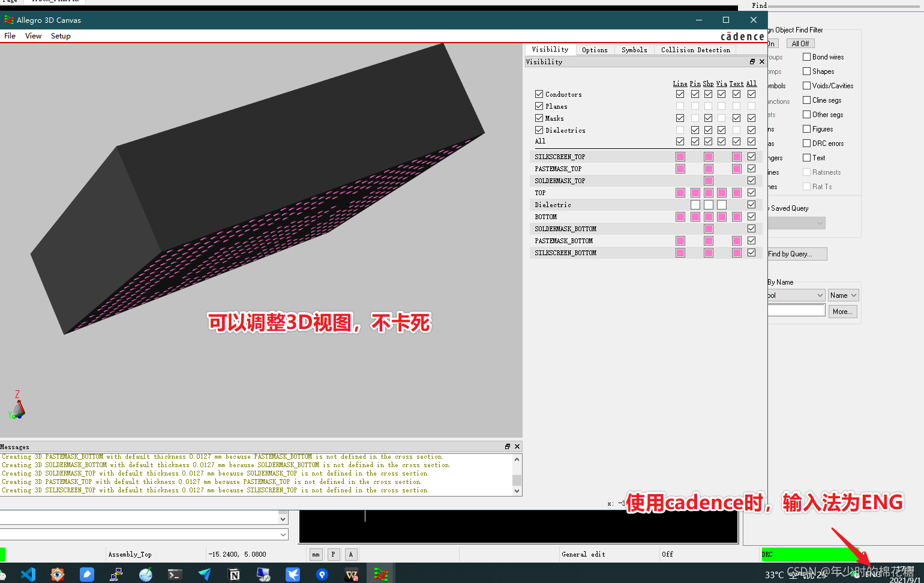Click the SILKSCREEN_TOP Line color swatch

coord(680,157)
